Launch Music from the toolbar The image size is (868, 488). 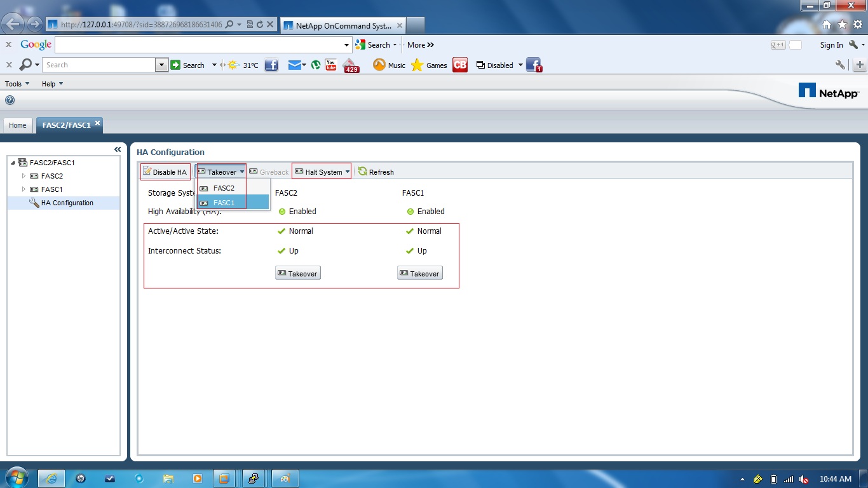click(x=388, y=64)
